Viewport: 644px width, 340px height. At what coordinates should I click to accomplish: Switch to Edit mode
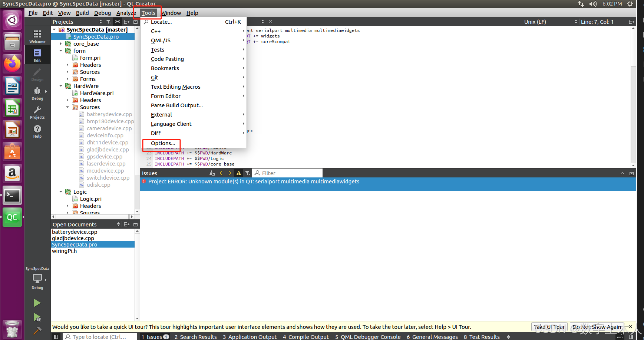pos(37,55)
